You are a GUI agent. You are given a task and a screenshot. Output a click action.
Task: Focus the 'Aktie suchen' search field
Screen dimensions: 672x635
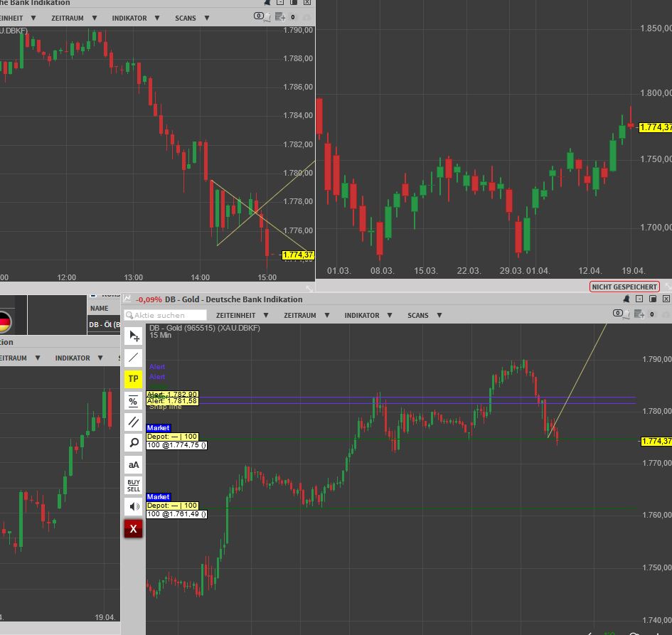166,315
